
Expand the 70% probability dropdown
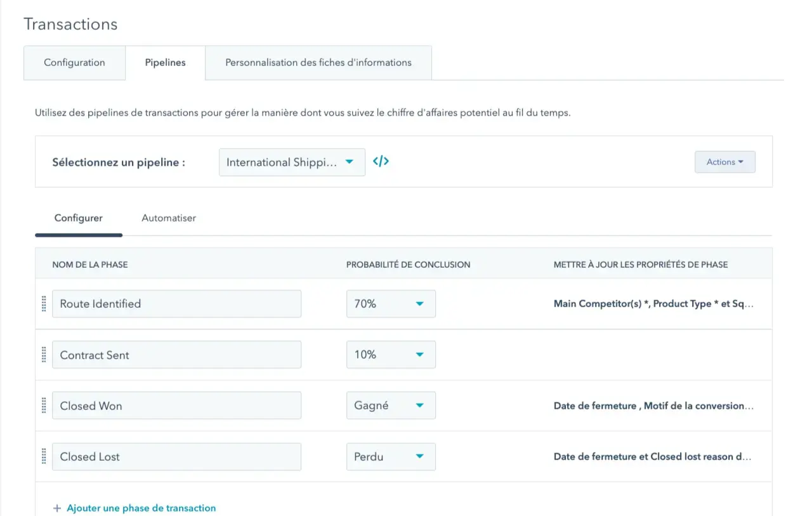point(391,304)
